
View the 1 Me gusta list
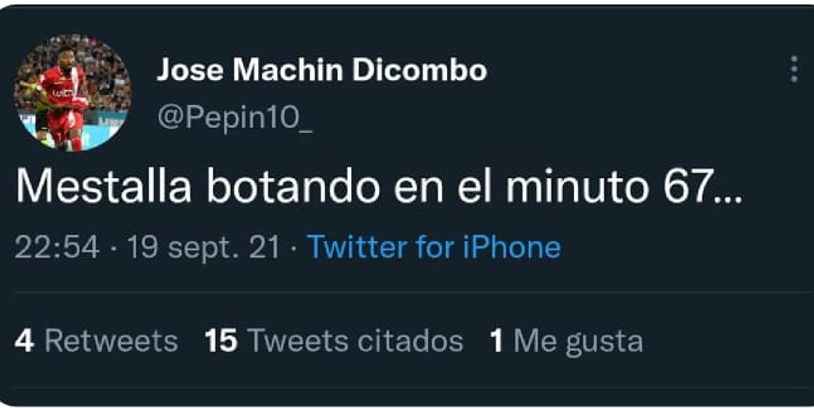(566, 342)
